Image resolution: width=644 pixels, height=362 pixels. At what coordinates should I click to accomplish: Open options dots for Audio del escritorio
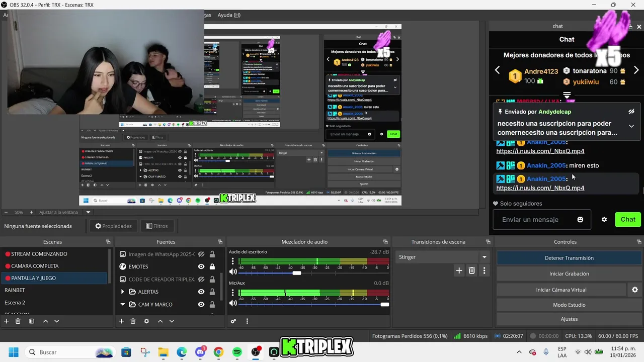pos(232,261)
